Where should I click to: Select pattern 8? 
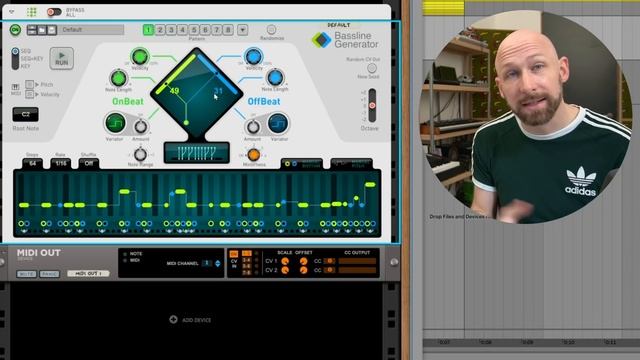tap(228, 30)
